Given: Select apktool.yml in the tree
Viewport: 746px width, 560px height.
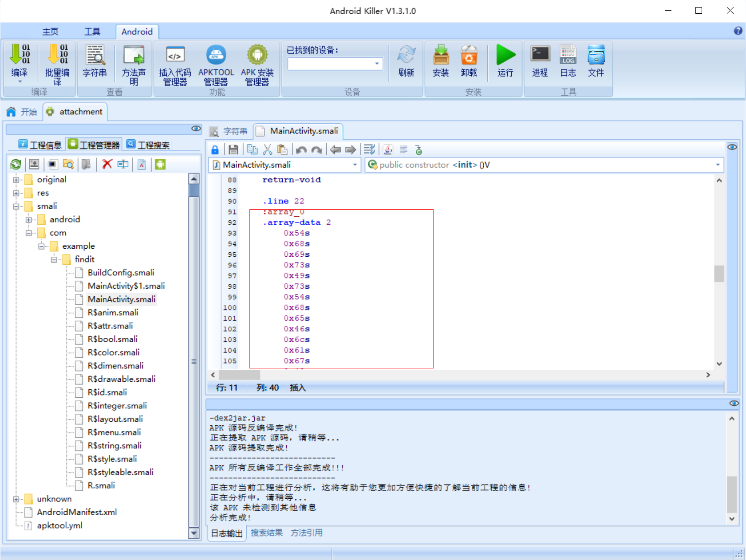Looking at the screenshot, I should point(59,525).
